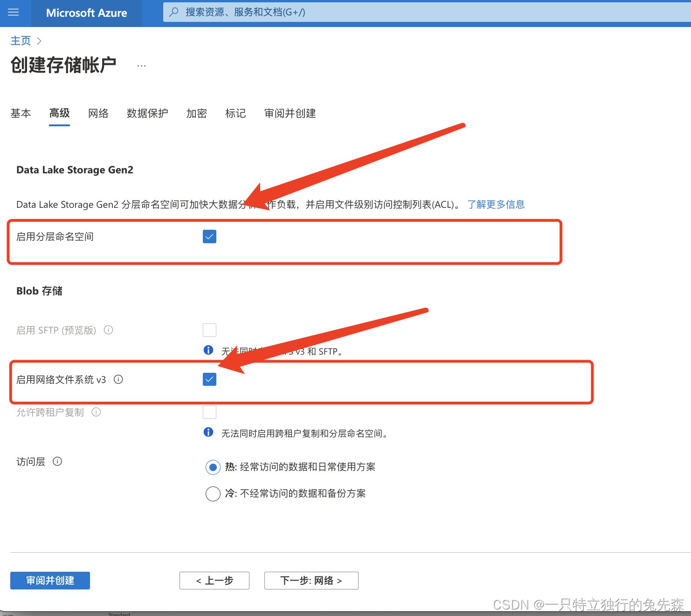
Task: Select the 热 access tier radio
Action: click(x=213, y=467)
